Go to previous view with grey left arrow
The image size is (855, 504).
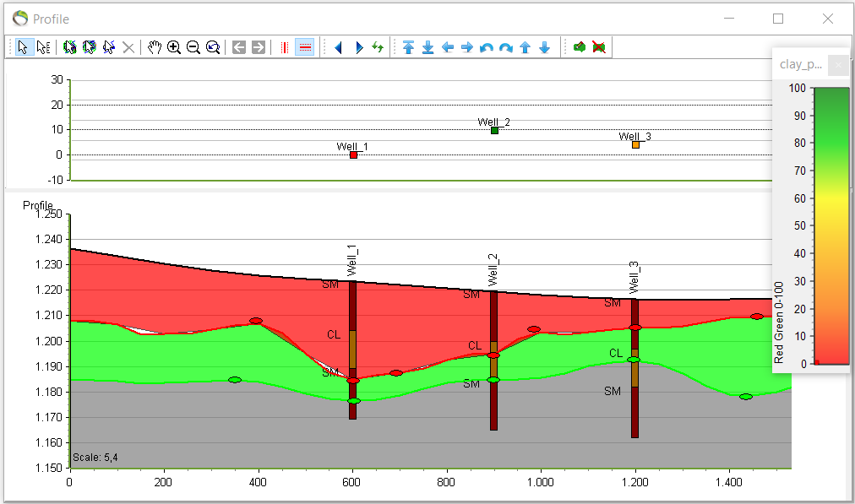[x=239, y=47]
